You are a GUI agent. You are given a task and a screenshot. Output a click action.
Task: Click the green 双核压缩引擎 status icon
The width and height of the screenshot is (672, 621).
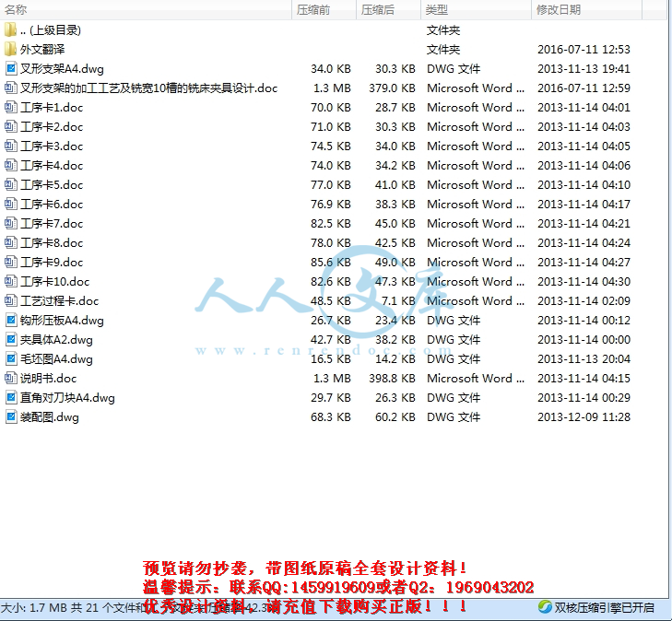[545, 607]
